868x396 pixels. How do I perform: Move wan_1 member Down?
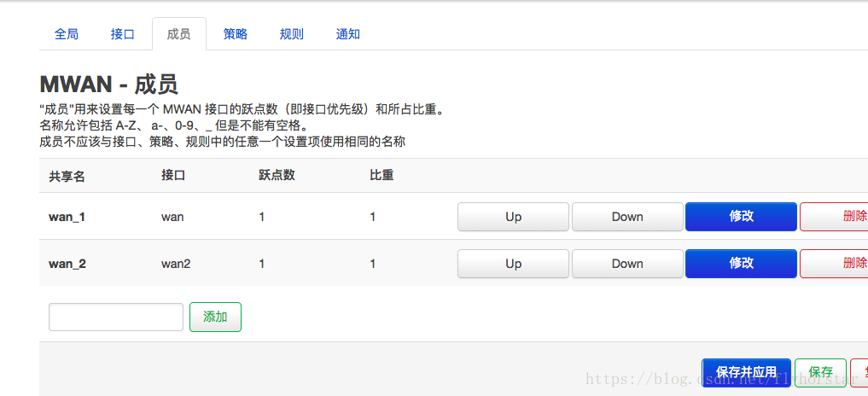(x=627, y=217)
